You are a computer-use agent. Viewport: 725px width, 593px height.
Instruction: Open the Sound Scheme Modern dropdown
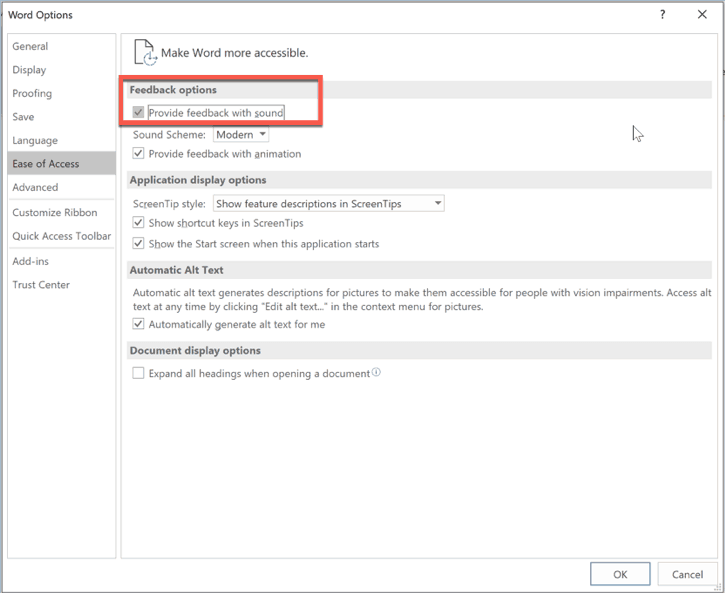click(241, 134)
